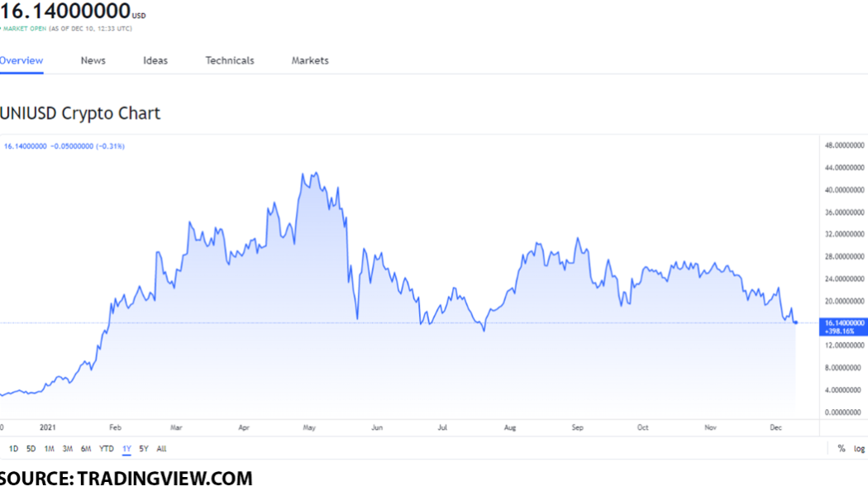The width and height of the screenshot is (868, 496).
Task: Switch to the Markets tab
Action: pyautogui.click(x=309, y=60)
